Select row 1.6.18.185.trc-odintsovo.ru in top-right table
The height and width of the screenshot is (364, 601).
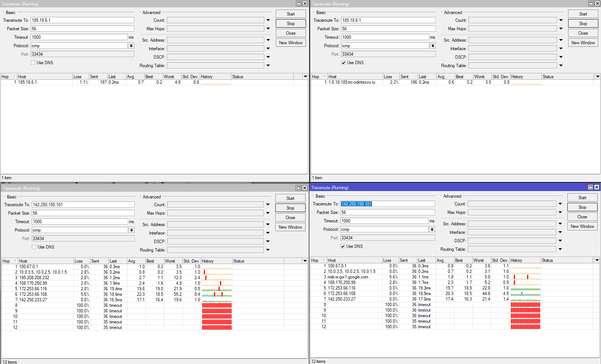pos(456,82)
